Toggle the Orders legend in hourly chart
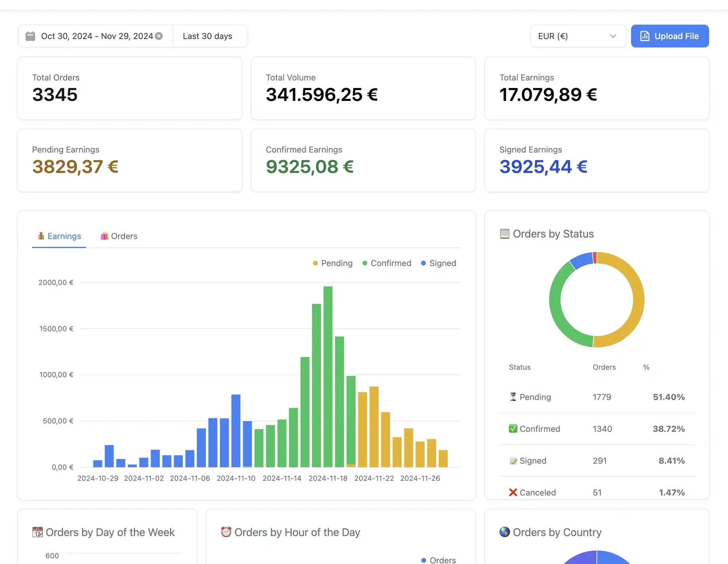 click(x=438, y=560)
